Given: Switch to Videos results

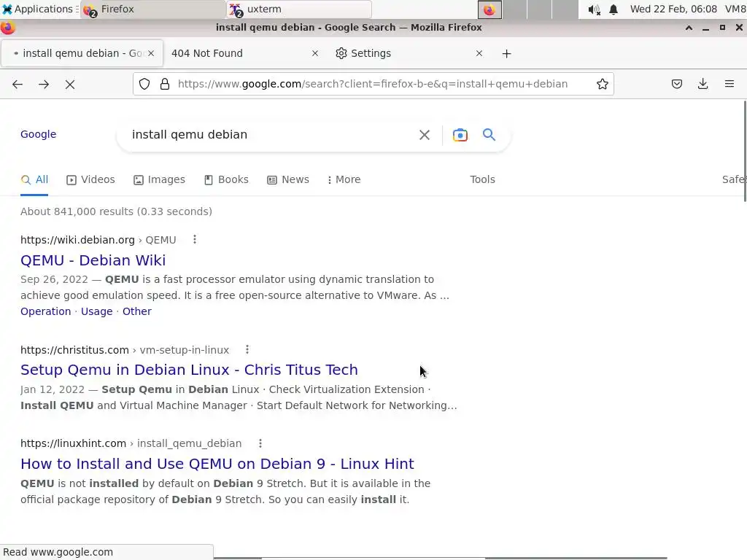Looking at the screenshot, I should (90, 180).
